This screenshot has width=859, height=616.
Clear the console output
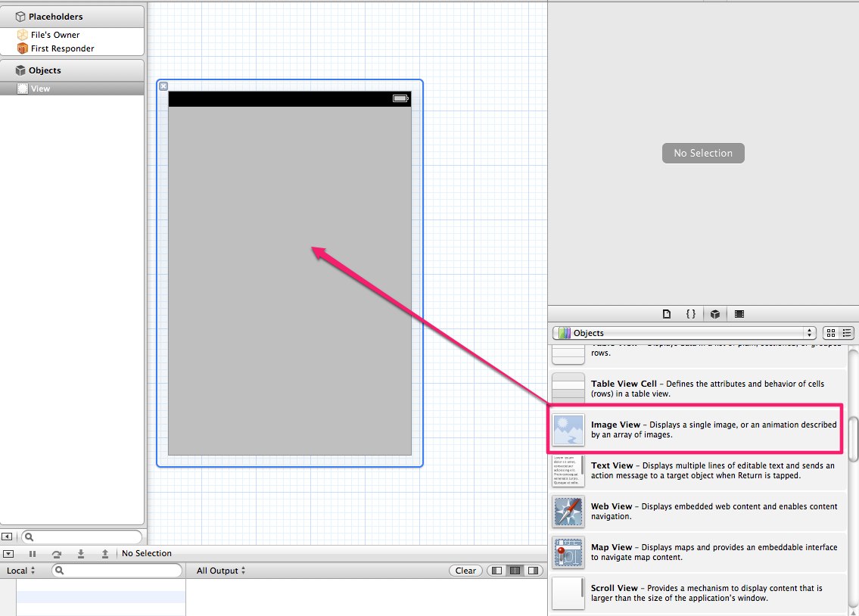pos(465,571)
